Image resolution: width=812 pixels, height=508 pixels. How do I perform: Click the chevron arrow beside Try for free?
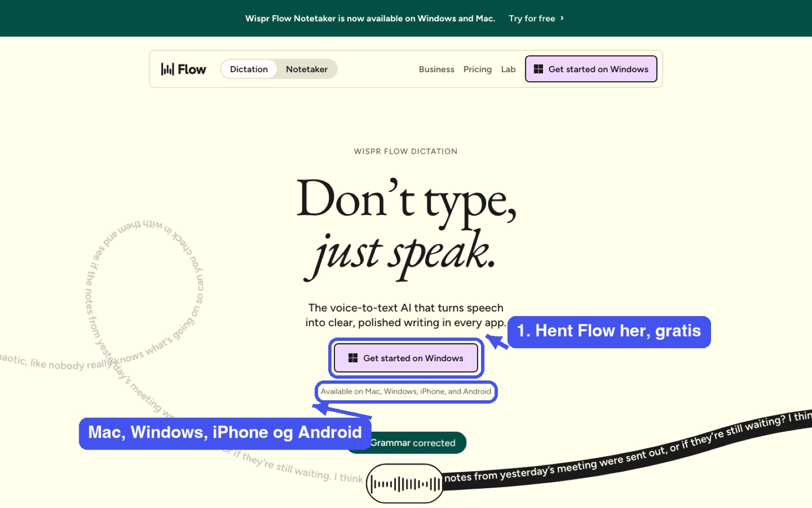(x=562, y=18)
